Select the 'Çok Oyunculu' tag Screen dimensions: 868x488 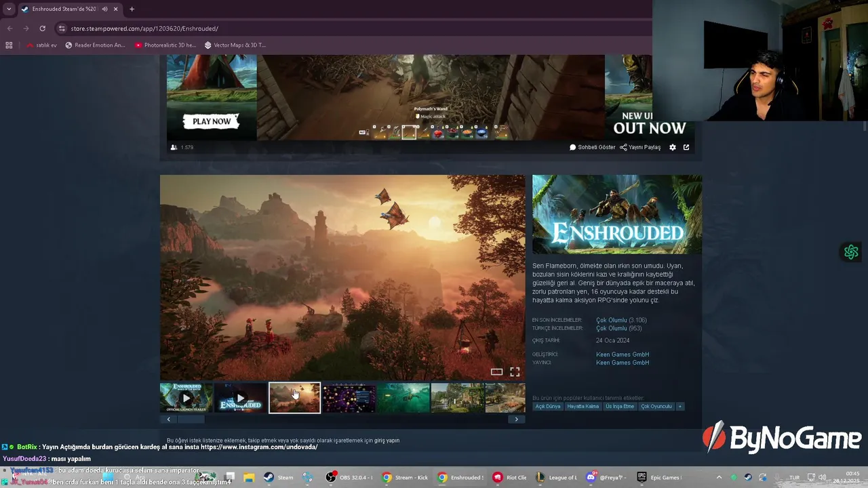point(656,407)
